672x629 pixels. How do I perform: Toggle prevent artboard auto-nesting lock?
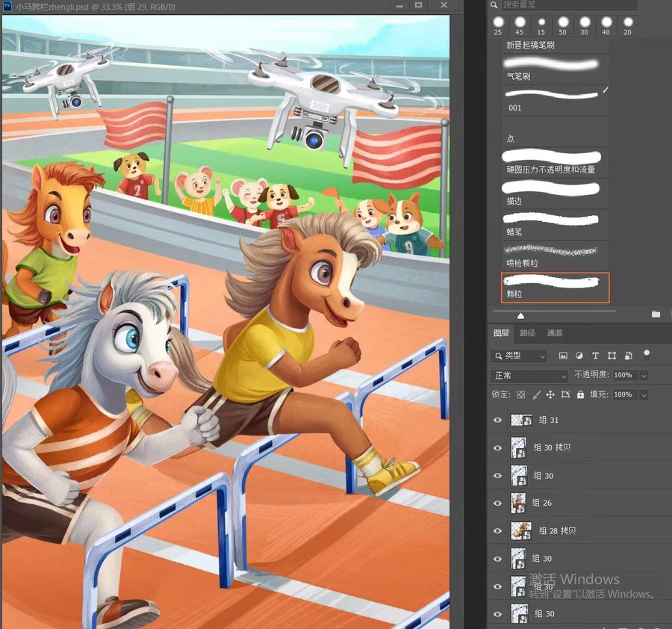[x=565, y=394]
